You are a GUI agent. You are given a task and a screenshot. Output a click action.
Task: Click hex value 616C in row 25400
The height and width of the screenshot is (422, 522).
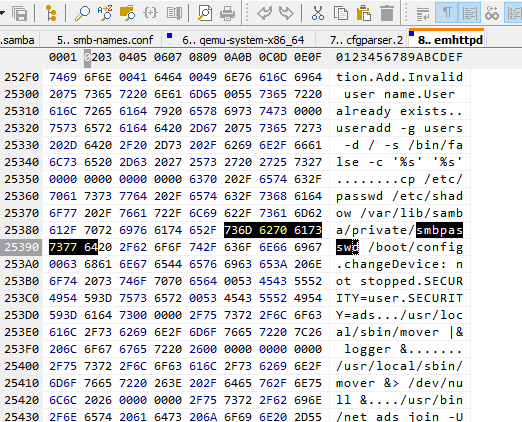click(x=203, y=366)
